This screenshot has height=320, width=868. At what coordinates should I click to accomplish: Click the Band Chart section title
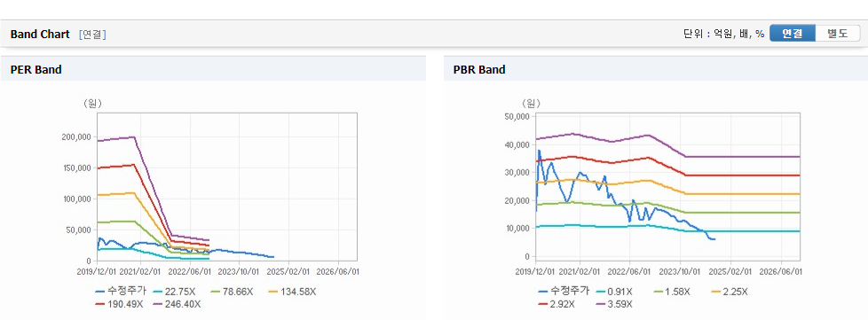(40, 35)
